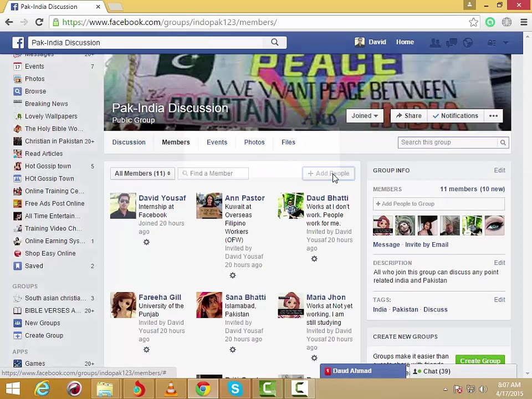Open All Members (11) dropdown
This screenshot has width=532, height=399.
[x=142, y=173]
